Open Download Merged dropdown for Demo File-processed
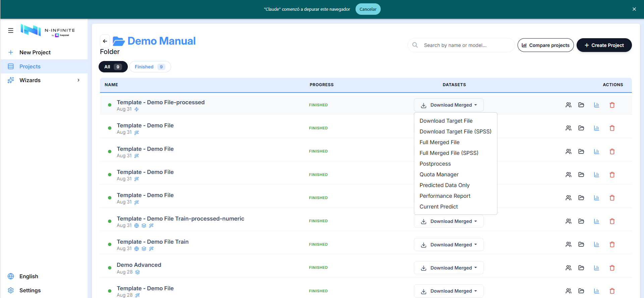644x298 pixels. click(449, 105)
